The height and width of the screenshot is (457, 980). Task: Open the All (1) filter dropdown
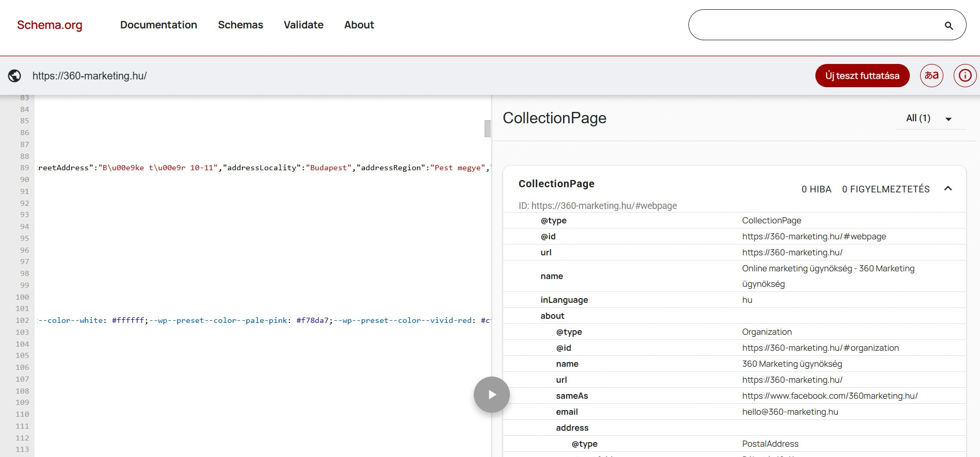(x=931, y=118)
